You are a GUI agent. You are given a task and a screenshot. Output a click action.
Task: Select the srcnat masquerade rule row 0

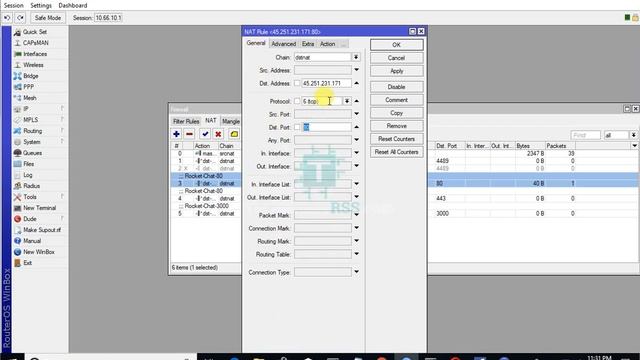pyautogui.click(x=206, y=153)
